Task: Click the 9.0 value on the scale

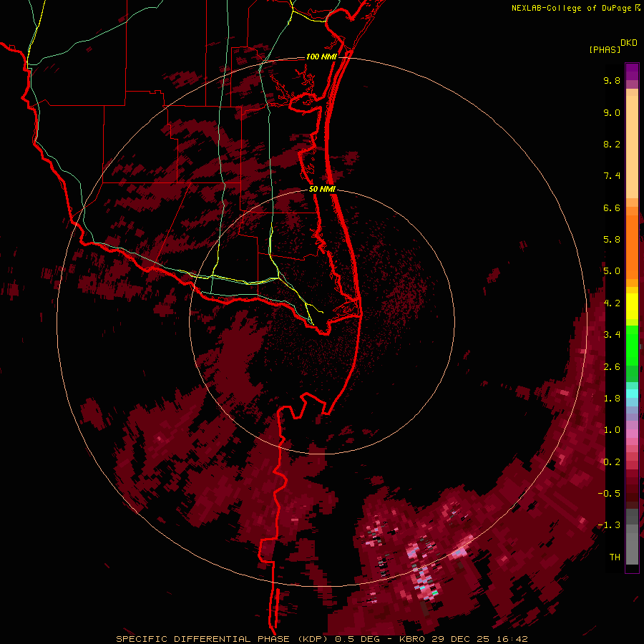Action: [x=612, y=112]
